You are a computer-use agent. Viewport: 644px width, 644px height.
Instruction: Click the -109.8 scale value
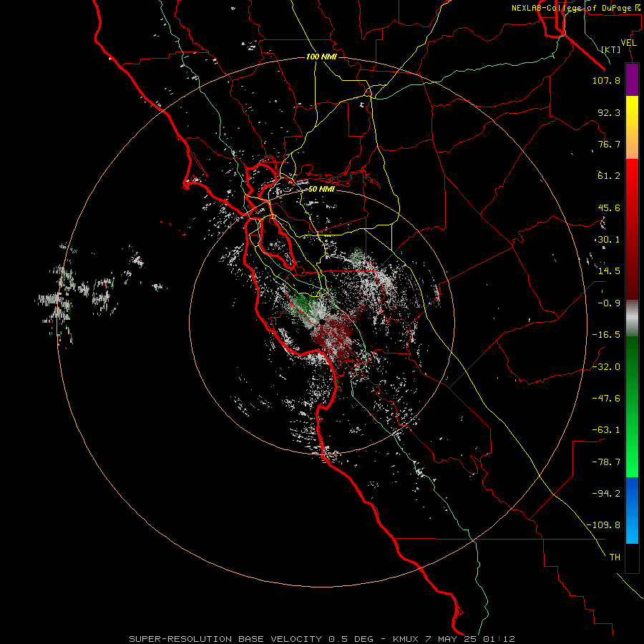603,525
